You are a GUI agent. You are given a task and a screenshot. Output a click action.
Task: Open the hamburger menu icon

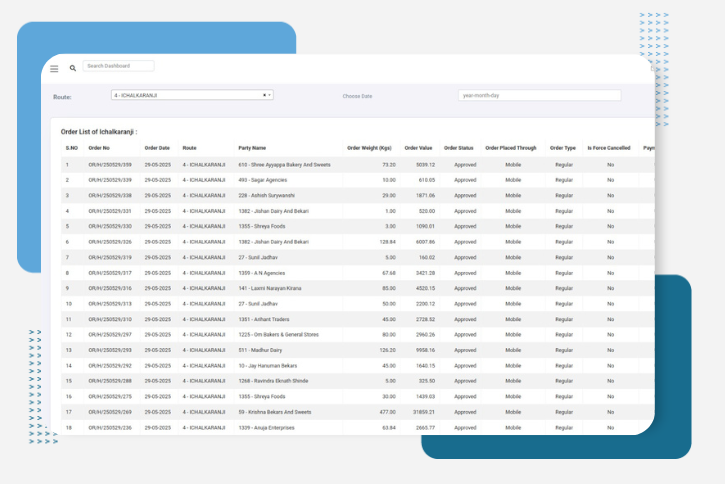[54, 68]
